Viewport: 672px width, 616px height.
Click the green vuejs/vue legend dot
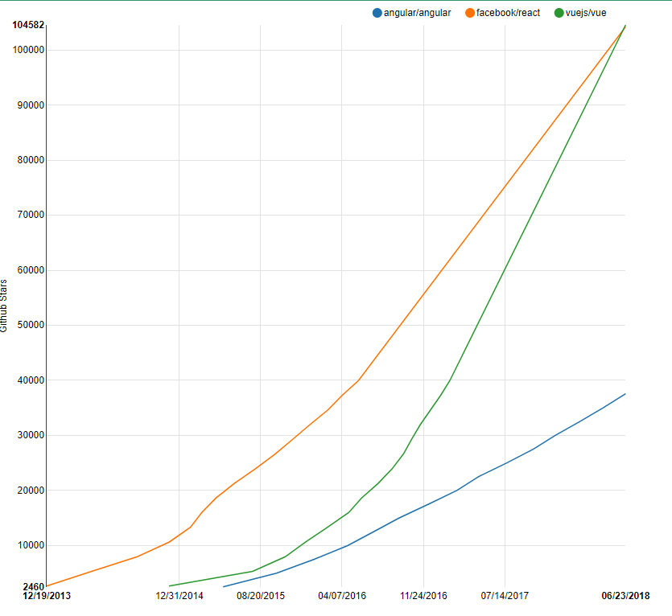tap(559, 13)
